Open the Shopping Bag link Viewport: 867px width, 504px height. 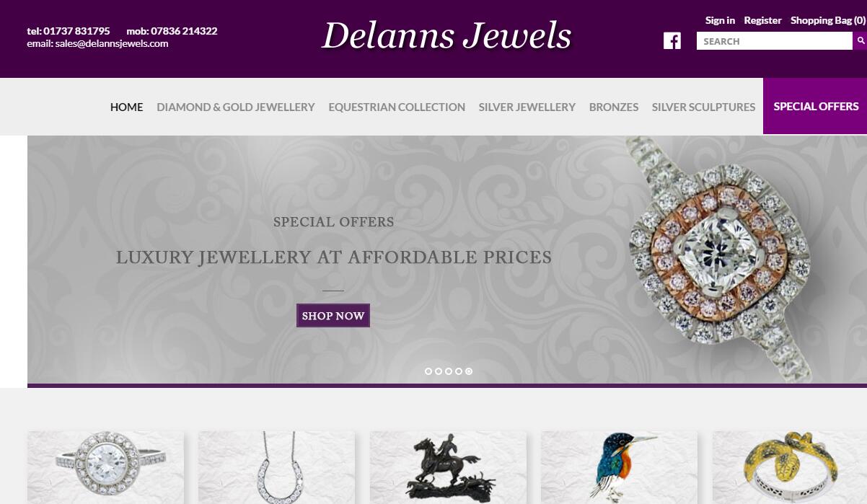tap(828, 20)
